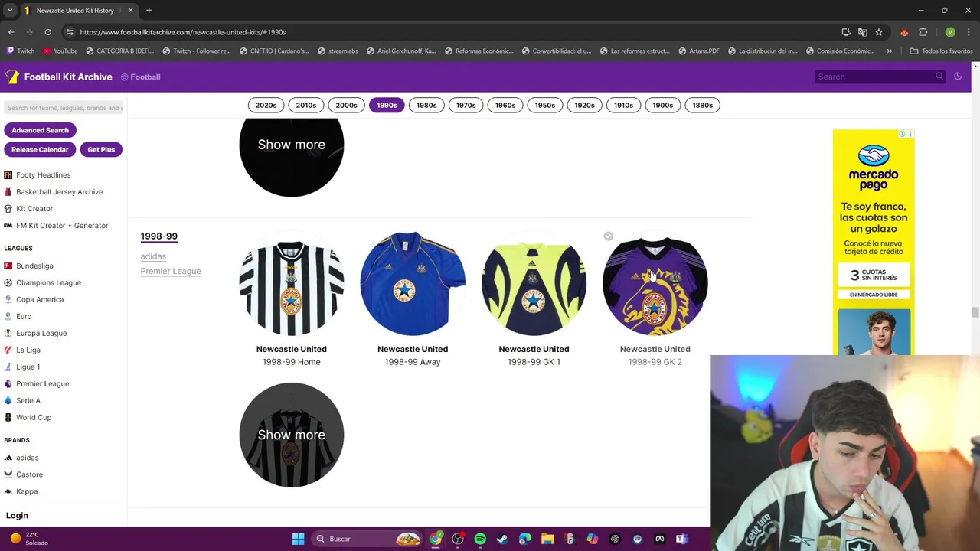980x551 pixels.
Task: Open Steam from the taskbar
Action: click(x=502, y=539)
